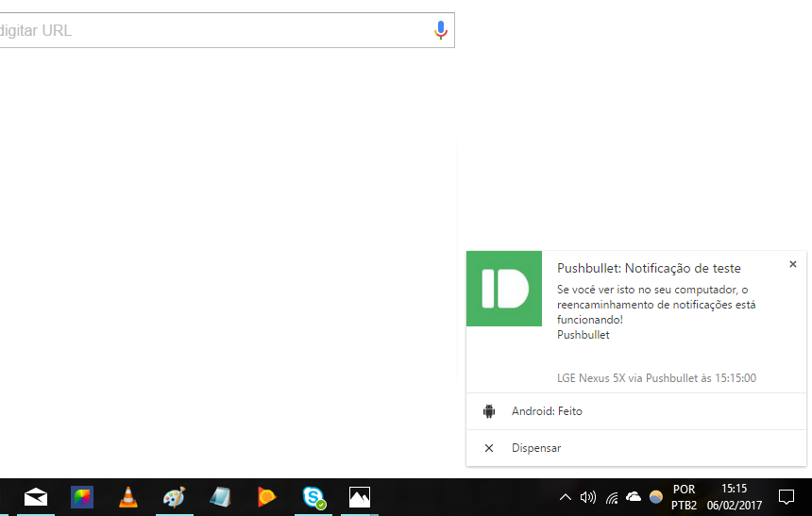Dismiss notification via Dispensar

(636, 448)
